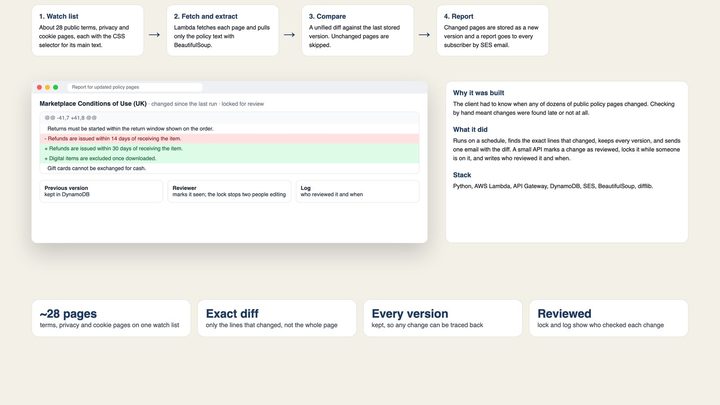Click the 'Marketplace Conditions of Use (UK)' heading

pyautogui.click(x=93, y=104)
